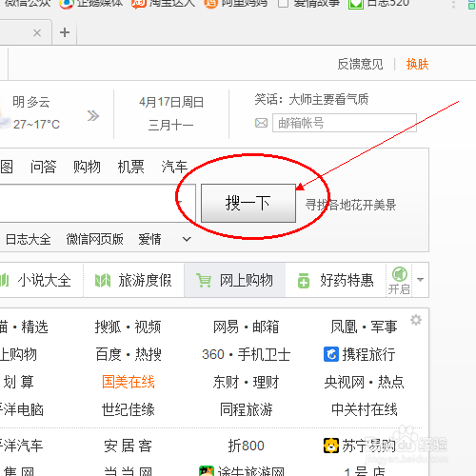Open 中关村在线 link
The image size is (476, 476).
click(365, 409)
